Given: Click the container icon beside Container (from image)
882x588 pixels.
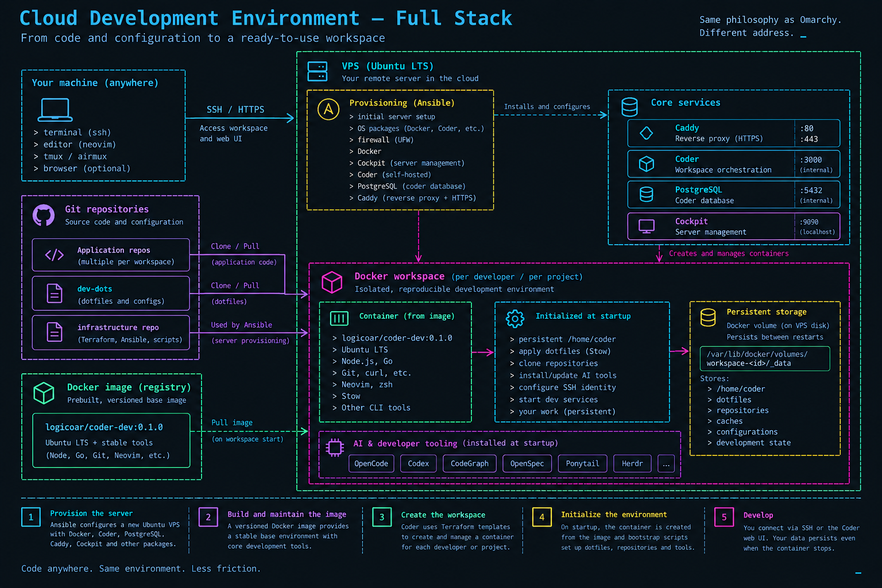Looking at the screenshot, I should (x=339, y=318).
